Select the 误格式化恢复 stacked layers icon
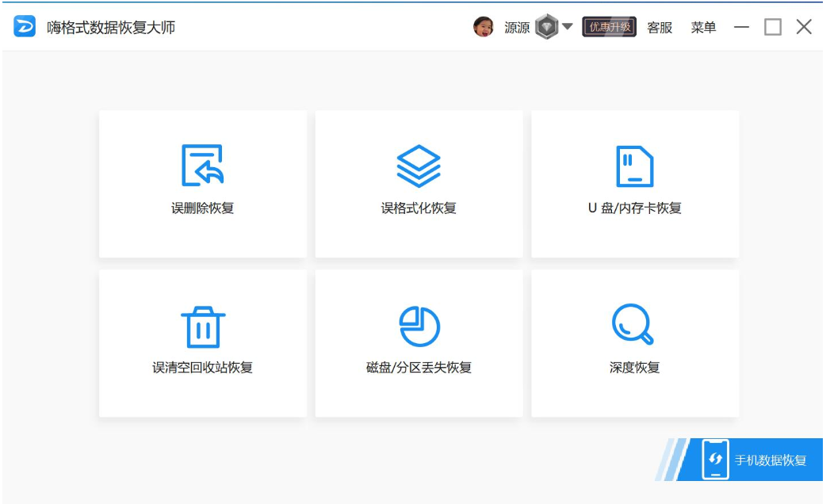830x504 pixels. click(419, 166)
